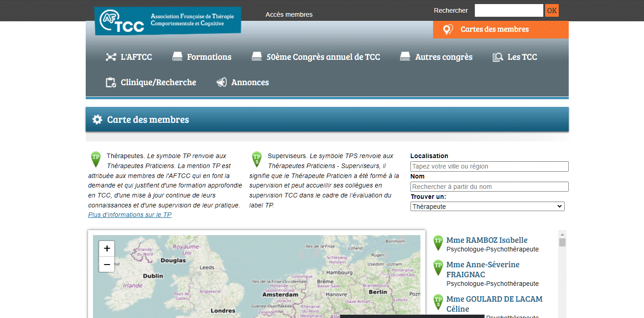Click the network icon next to L'AFTCC

tap(111, 57)
